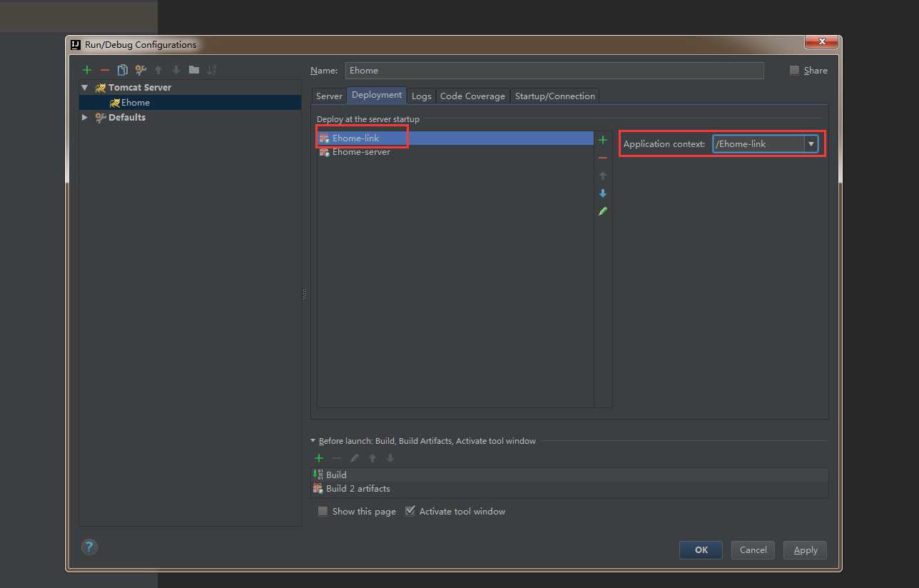Toggle the Share checkbox

tap(795, 70)
